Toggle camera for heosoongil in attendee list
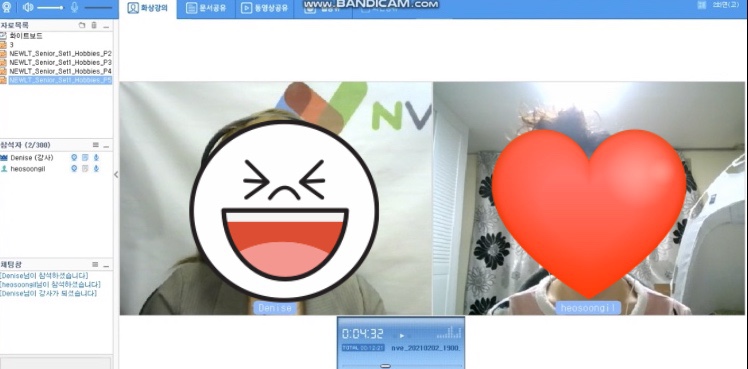Screen dimensions: 748x369 point(74,169)
